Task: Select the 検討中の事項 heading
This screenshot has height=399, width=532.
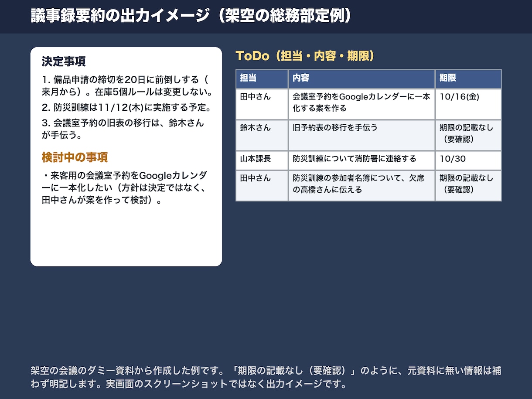Action: [x=75, y=157]
